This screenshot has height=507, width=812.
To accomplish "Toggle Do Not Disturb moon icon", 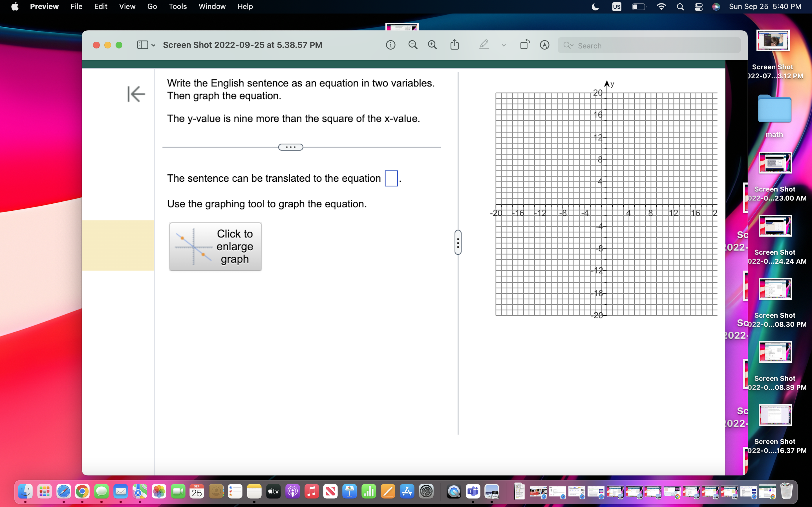I will (x=595, y=6).
